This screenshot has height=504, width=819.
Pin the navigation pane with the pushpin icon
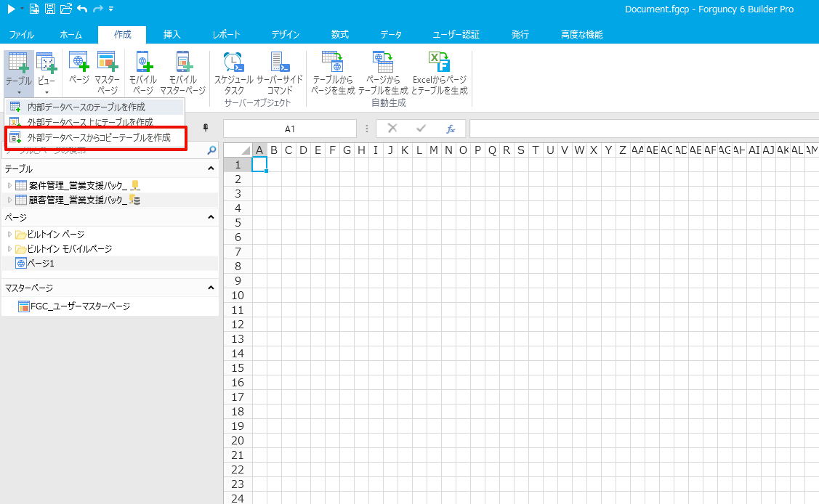(206, 128)
